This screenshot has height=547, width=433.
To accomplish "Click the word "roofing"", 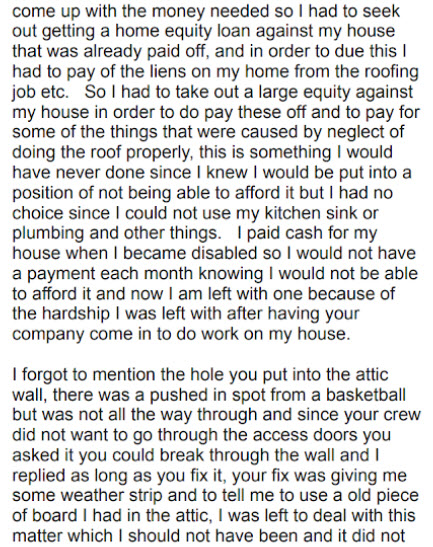I will tap(391, 72).
